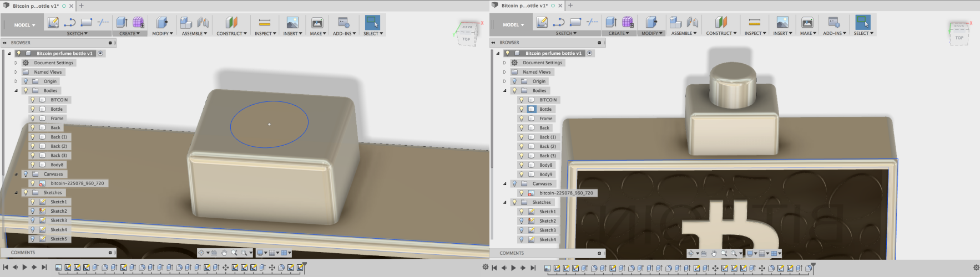The height and width of the screenshot is (277, 980).
Task: Click the Measure icon in right window
Action: (x=754, y=22)
